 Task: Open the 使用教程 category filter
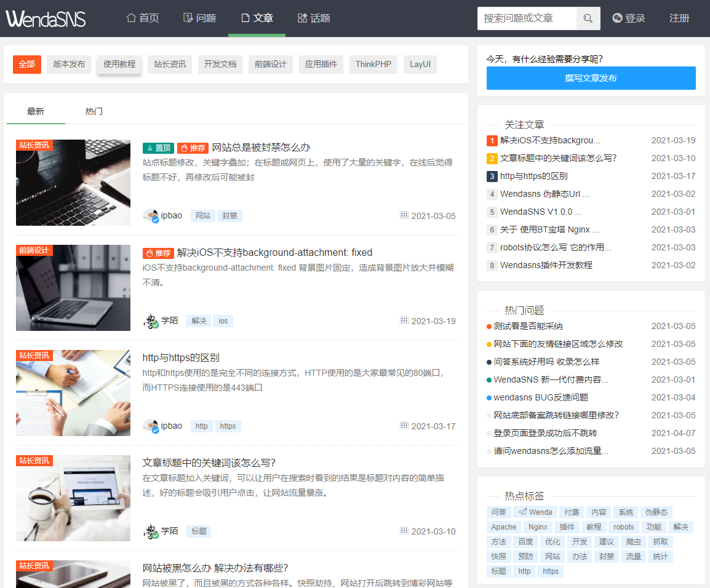(119, 65)
